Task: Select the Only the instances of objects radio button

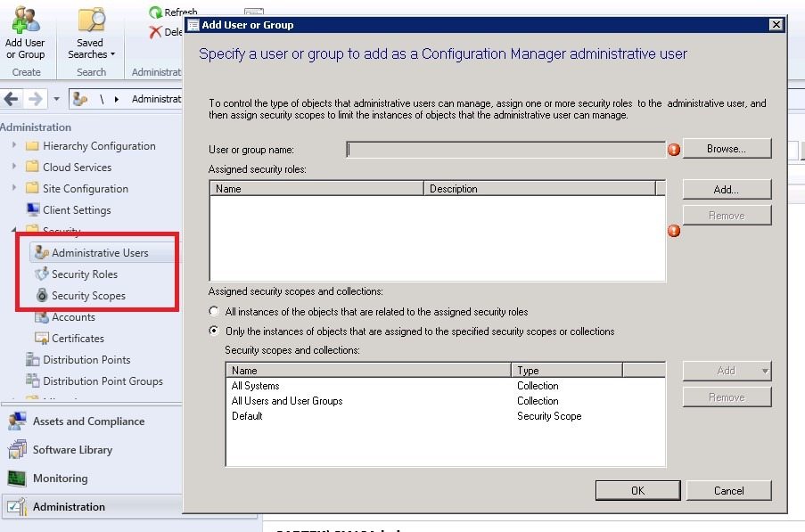Action: (x=214, y=331)
